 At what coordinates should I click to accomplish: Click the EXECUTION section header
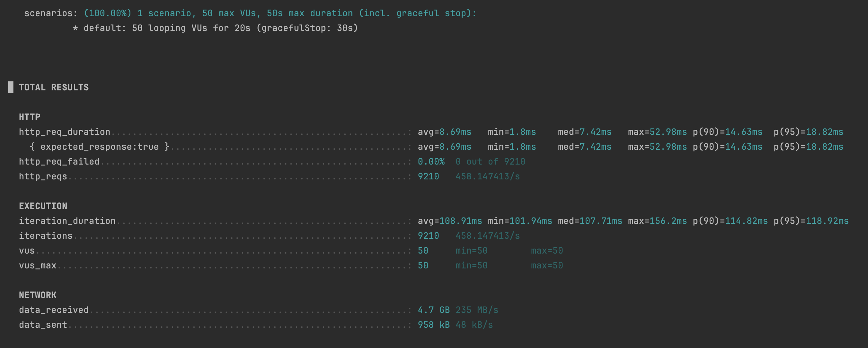(x=43, y=206)
